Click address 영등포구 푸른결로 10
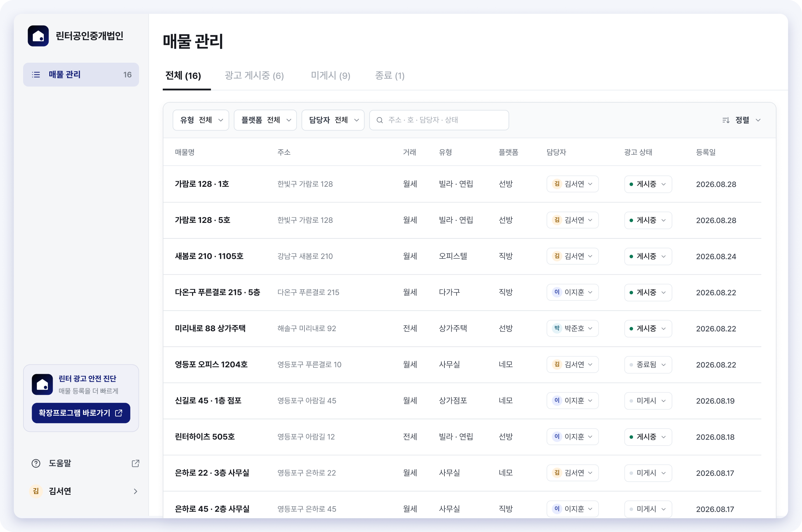The image size is (802, 532). coord(309,365)
